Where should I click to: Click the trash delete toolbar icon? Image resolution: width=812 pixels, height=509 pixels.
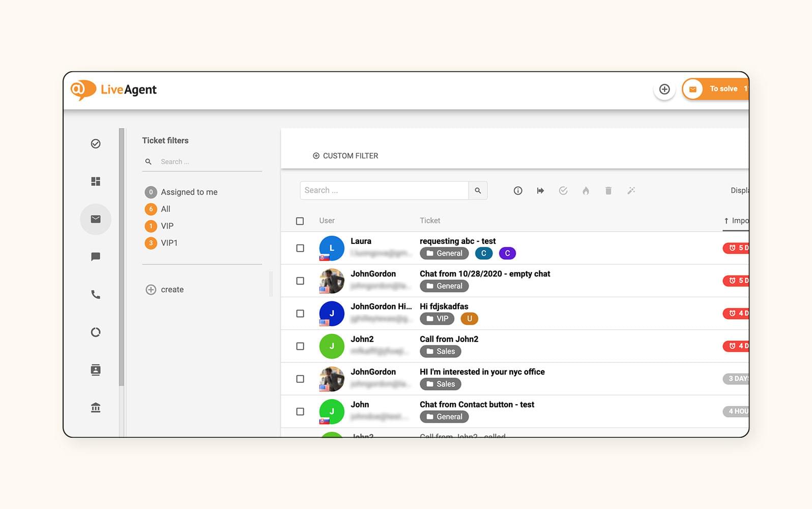coord(608,190)
